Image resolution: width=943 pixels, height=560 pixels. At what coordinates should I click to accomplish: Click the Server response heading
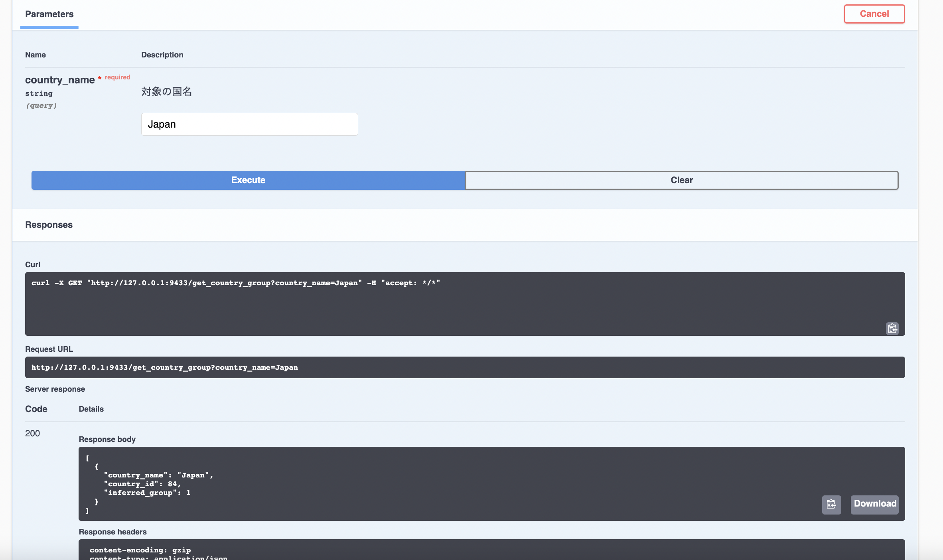click(x=55, y=389)
